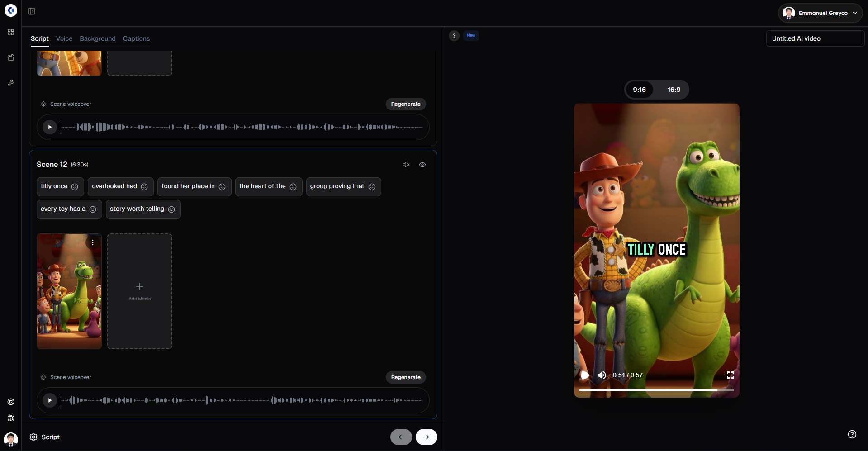
Task: Select the "found her place in" caption text
Action: [x=188, y=186]
